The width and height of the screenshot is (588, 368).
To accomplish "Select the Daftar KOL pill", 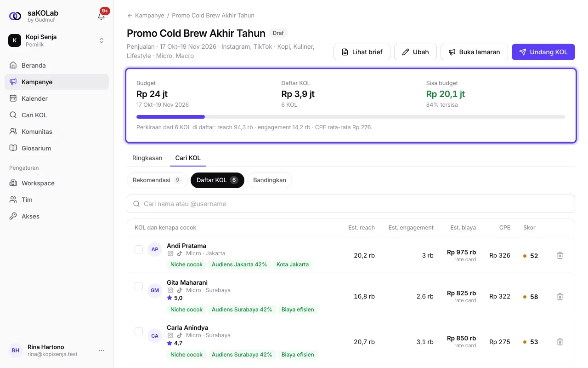I will pyautogui.click(x=217, y=180).
